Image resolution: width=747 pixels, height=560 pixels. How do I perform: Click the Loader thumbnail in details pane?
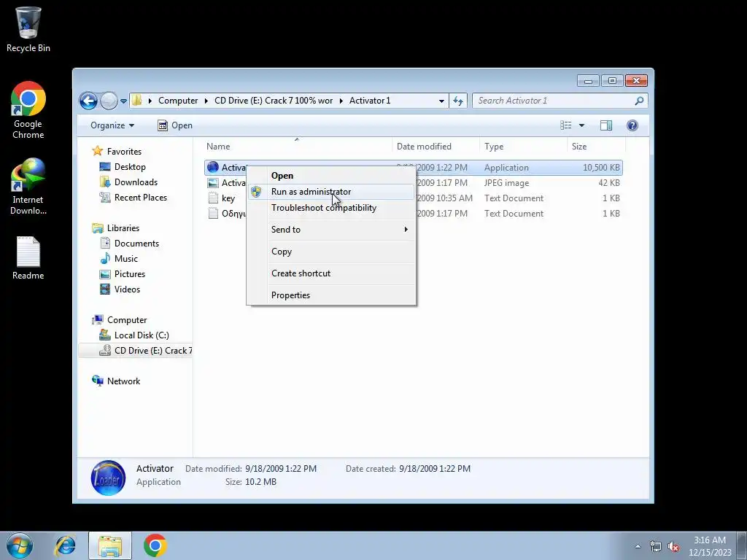(108, 478)
